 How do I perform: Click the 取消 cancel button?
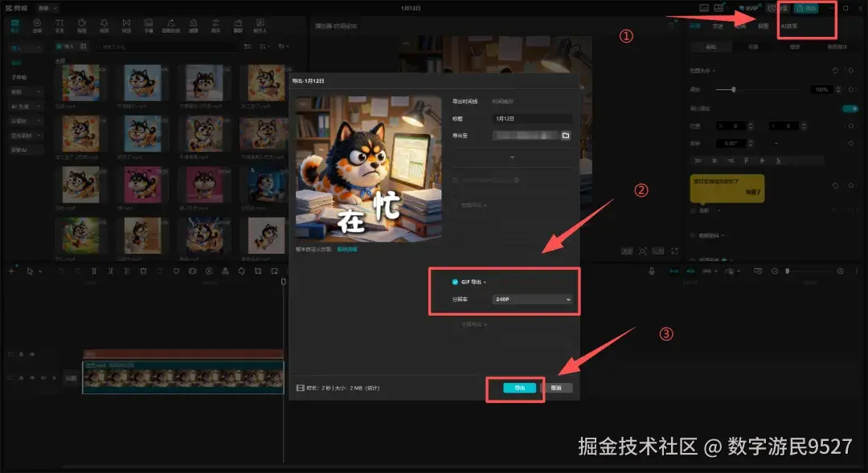click(556, 388)
